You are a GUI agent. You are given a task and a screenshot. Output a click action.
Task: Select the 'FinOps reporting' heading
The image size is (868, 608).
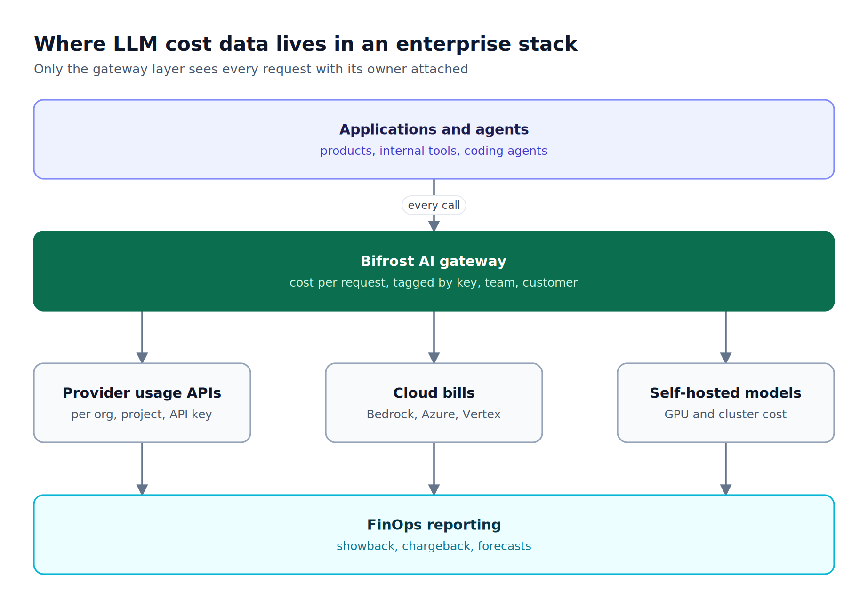coord(434,525)
